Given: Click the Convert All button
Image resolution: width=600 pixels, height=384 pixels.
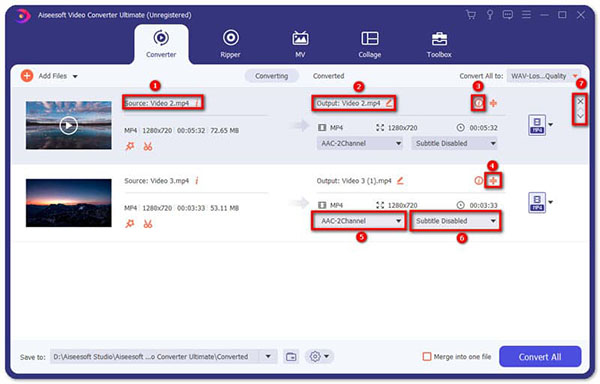Looking at the screenshot, I should coord(540,356).
